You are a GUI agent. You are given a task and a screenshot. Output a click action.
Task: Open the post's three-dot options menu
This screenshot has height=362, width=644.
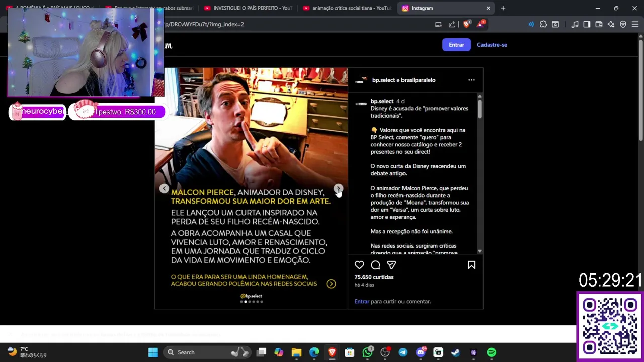tap(471, 80)
